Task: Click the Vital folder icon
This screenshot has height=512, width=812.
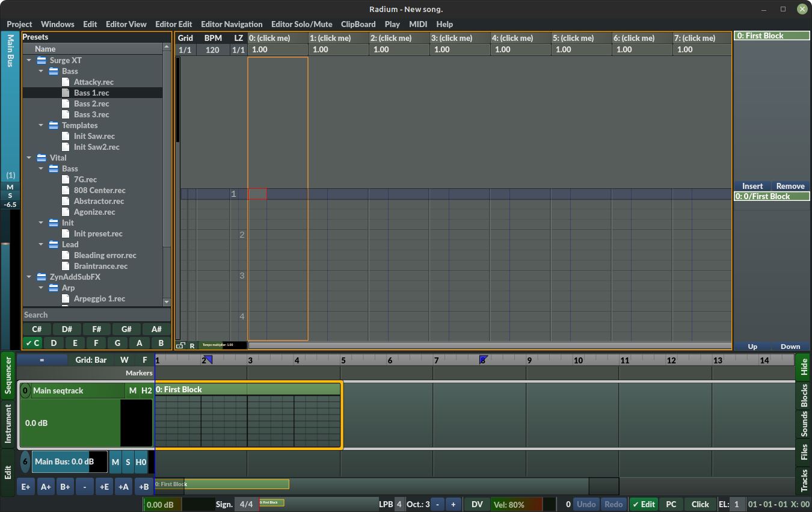Action: 42,158
